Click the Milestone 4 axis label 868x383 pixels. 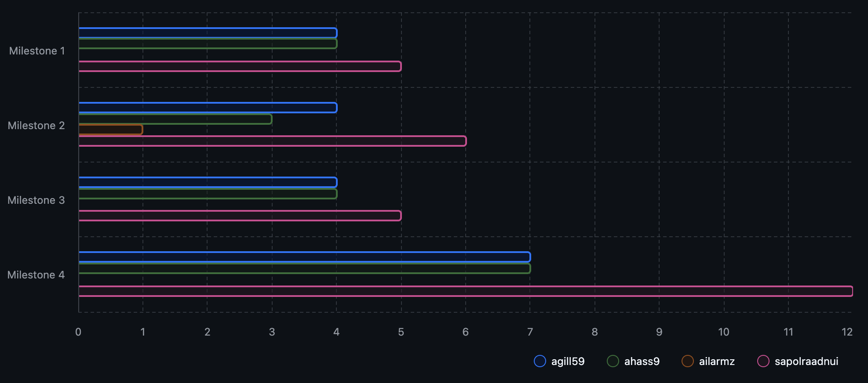pos(36,275)
